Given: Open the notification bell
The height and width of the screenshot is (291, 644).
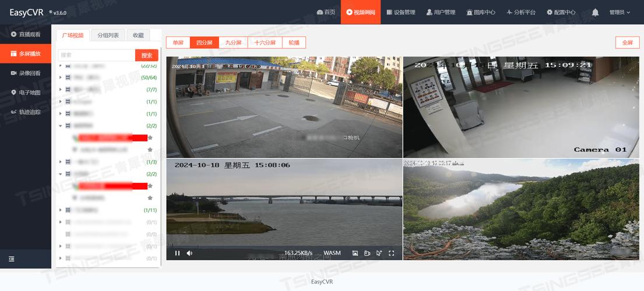Looking at the screenshot, I should (595, 12).
